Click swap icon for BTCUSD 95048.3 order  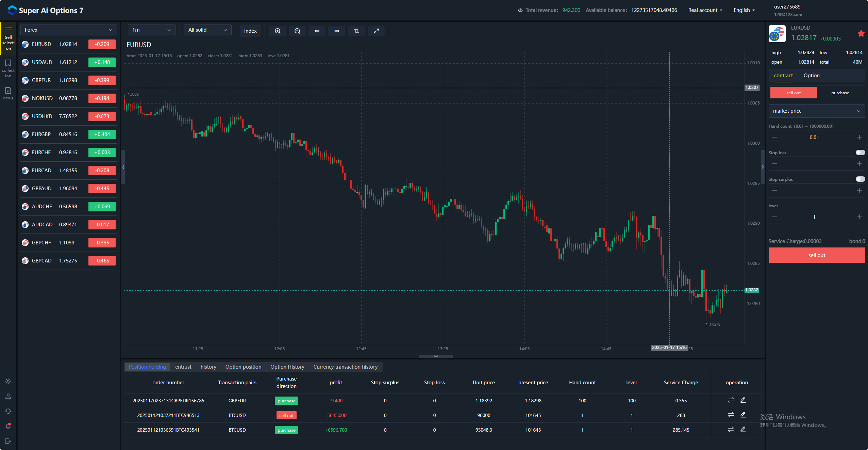pos(731,430)
